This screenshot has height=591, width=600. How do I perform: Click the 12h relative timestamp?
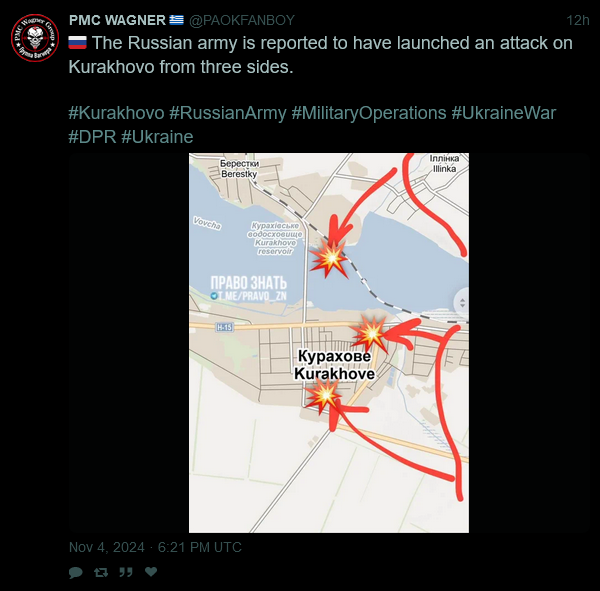(577, 20)
